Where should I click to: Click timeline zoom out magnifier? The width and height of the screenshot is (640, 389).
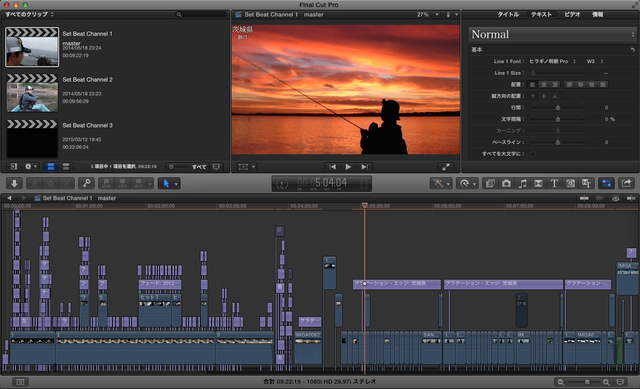tap(561, 382)
